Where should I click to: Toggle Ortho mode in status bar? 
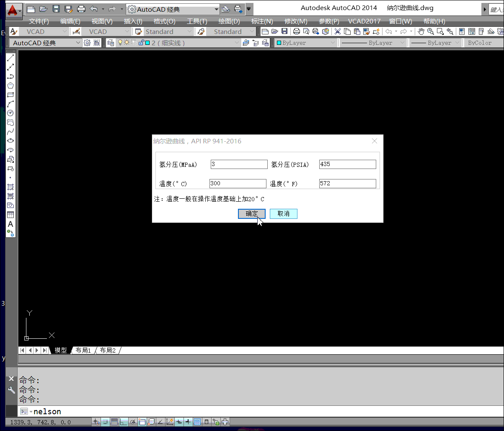pos(124,422)
